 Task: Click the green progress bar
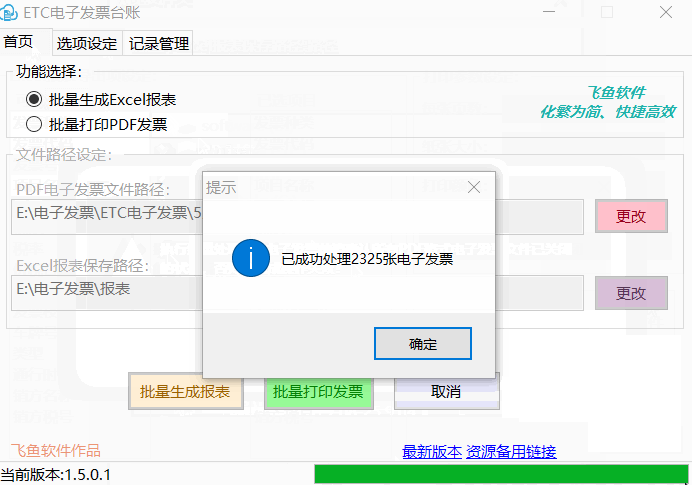[x=501, y=474]
